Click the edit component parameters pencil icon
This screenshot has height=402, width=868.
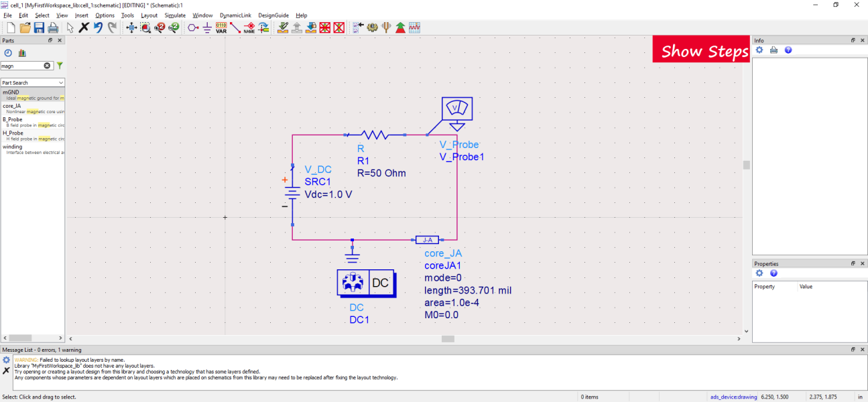(283, 27)
